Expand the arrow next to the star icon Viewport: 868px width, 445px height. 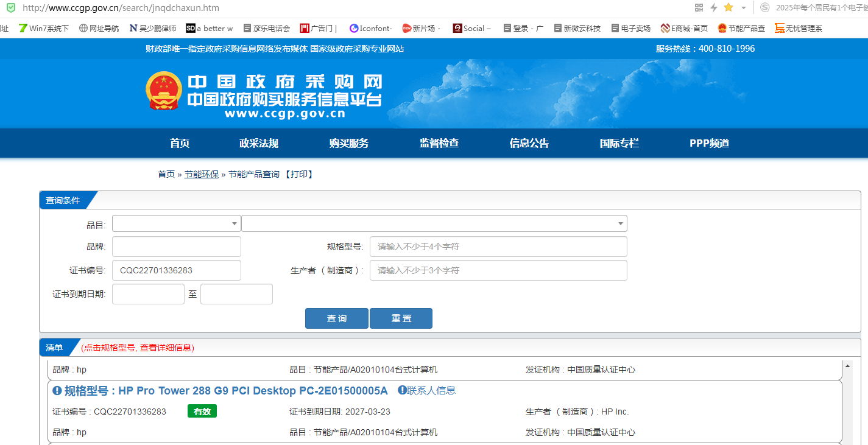(744, 8)
